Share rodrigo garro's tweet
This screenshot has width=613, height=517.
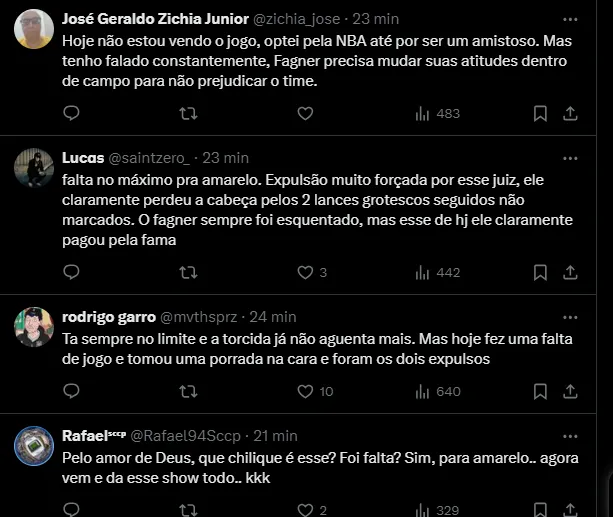pyautogui.click(x=570, y=391)
